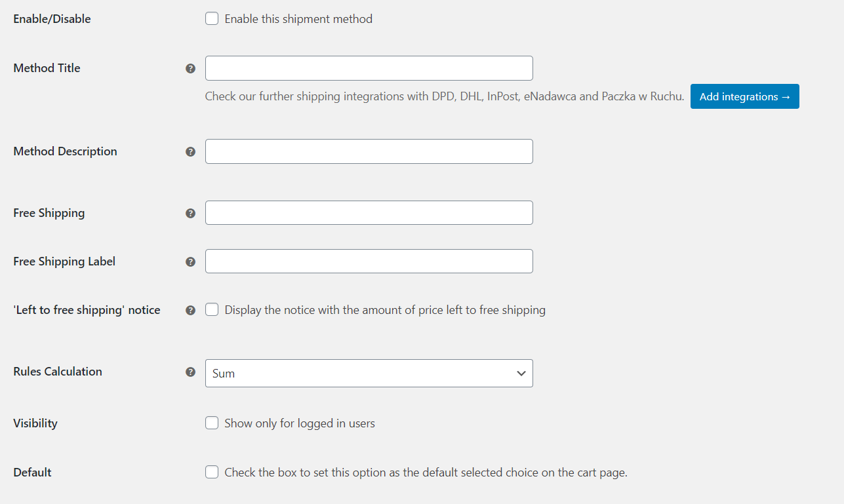Check Show only for logged in users
844x504 pixels.
point(212,423)
